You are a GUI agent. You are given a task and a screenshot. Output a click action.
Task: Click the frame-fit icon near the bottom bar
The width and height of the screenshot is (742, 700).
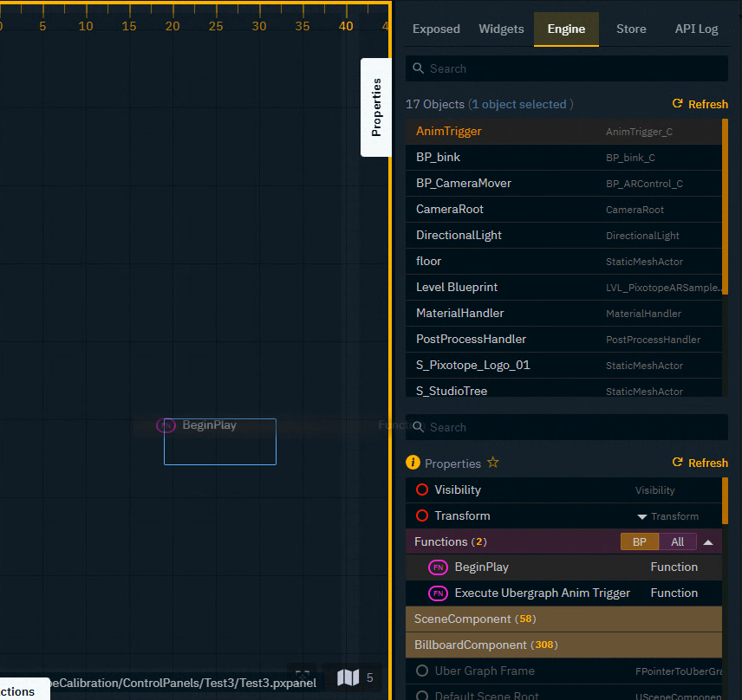[302, 673]
